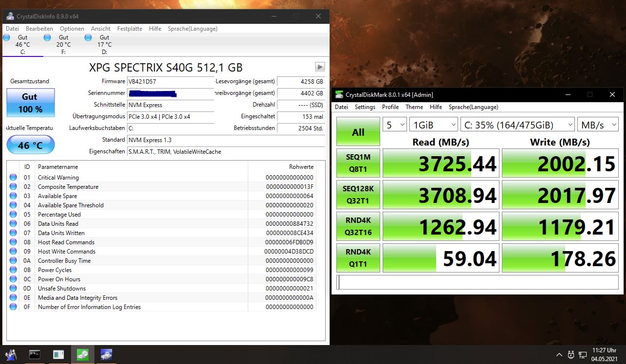
Task: Run RND4K Q32T16 benchmark
Action: [358, 226]
